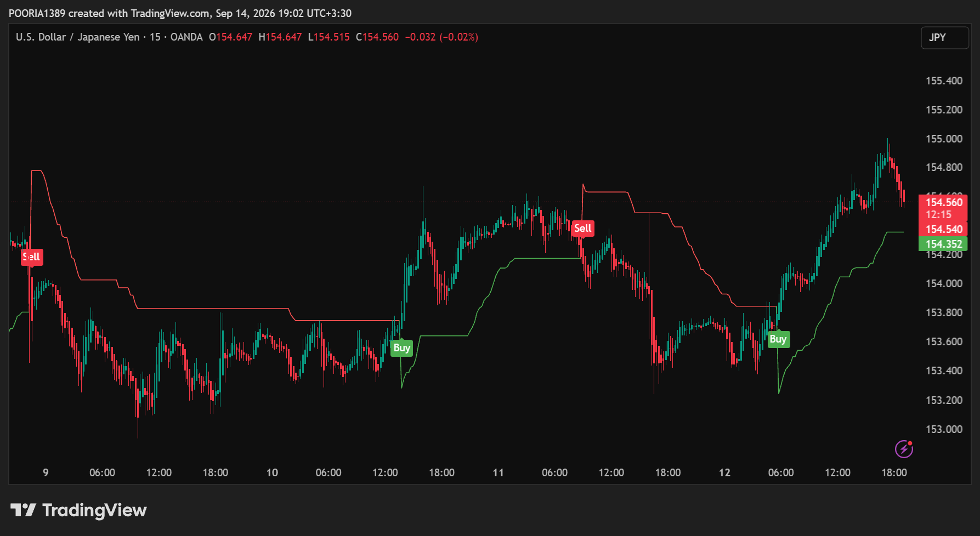Image resolution: width=980 pixels, height=536 pixels.
Task: Select the Buy signal label on the 12th
Action: [778, 339]
